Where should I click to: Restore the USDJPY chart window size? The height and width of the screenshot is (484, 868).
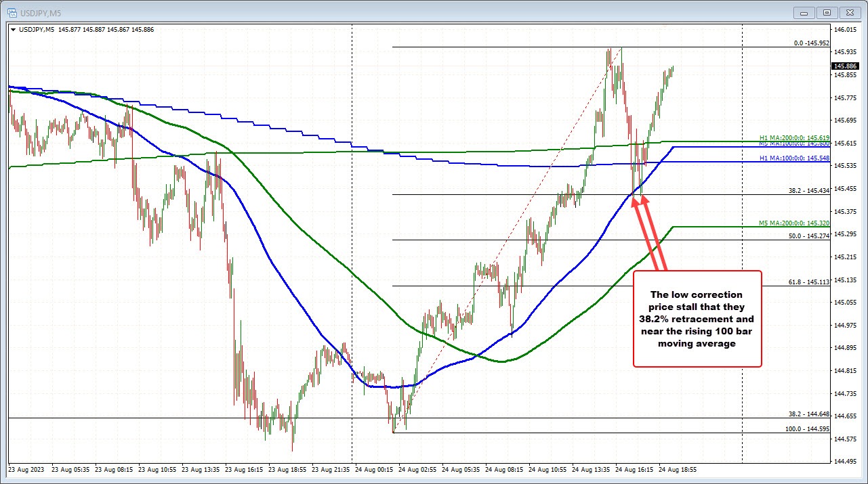pyautogui.click(x=826, y=12)
